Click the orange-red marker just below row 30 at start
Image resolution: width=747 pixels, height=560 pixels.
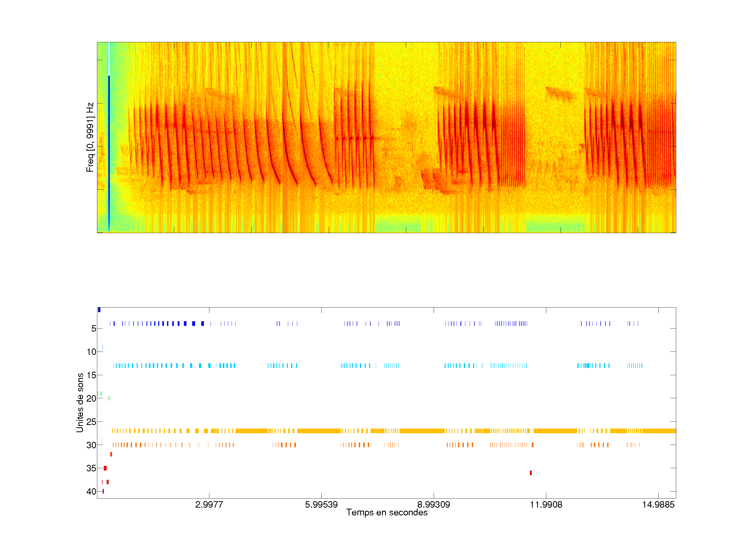point(111,454)
